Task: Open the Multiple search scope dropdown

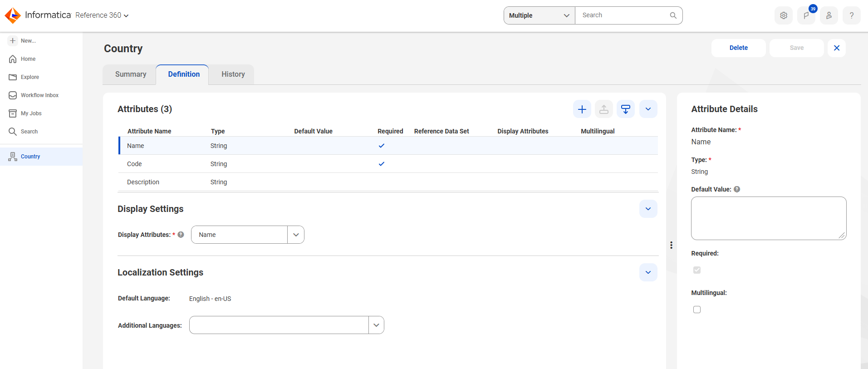Action: 539,15
